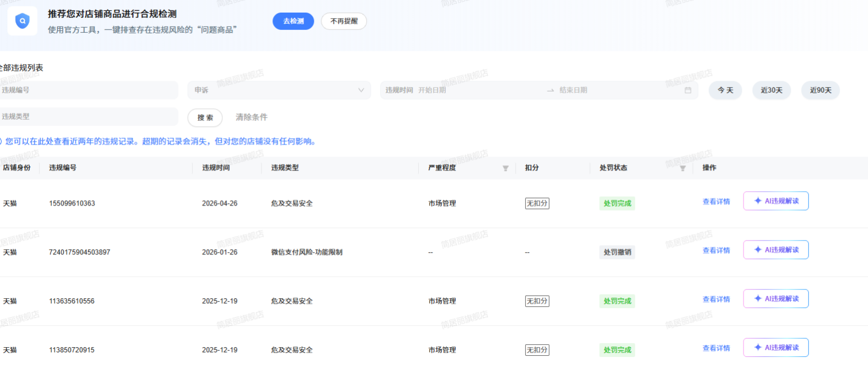
Task: Select the 今天 quick filter
Action: coord(725,90)
